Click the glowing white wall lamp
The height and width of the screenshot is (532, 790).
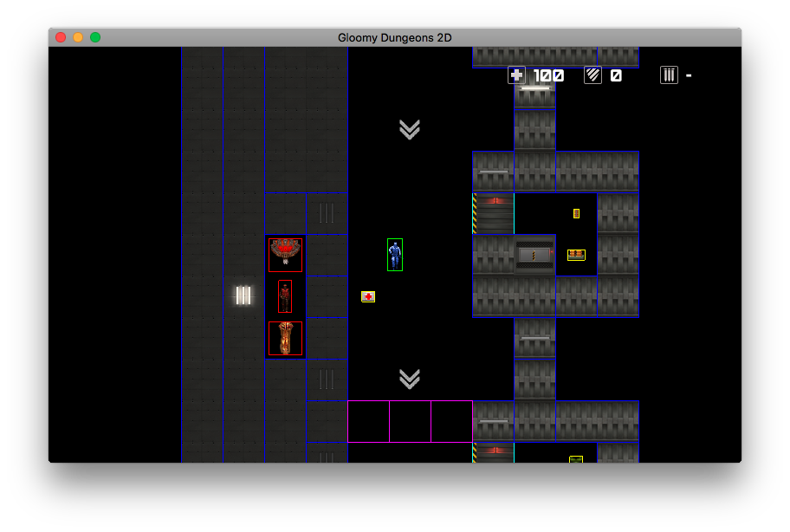(244, 295)
